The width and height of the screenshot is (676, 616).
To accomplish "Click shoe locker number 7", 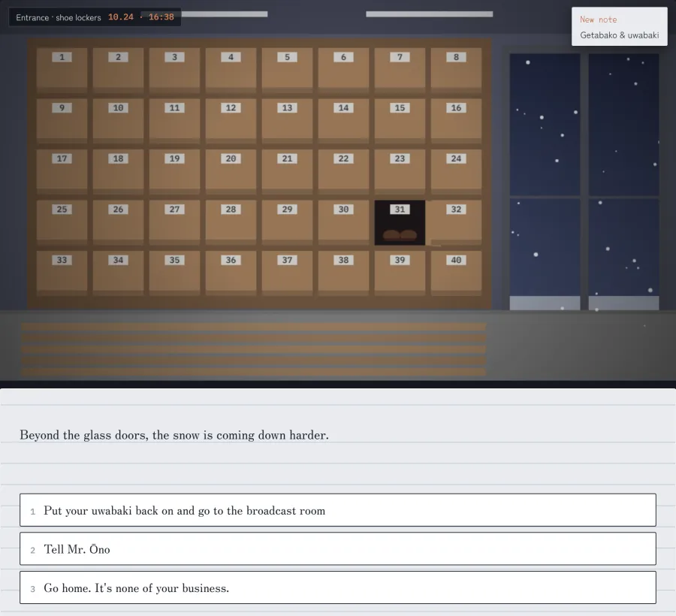I will [x=400, y=71].
